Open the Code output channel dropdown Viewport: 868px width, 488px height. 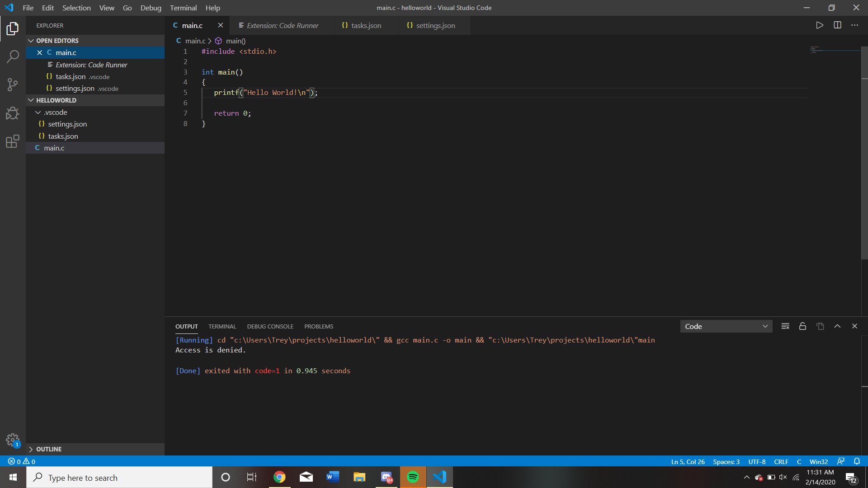pyautogui.click(x=726, y=326)
